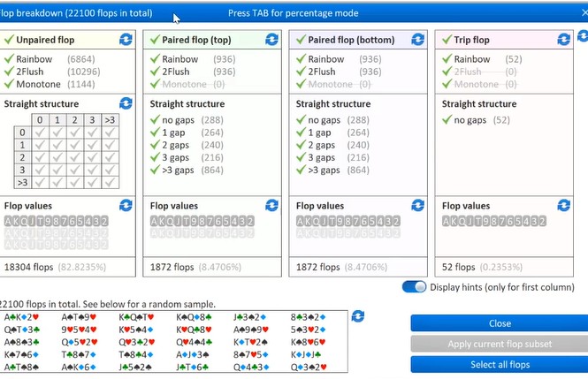Image resolution: width=588 pixels, height=379 pixels.
Task: Reset Paired flop (bottom) flop values
Action: pyautogui.click(x=417, y=205)
